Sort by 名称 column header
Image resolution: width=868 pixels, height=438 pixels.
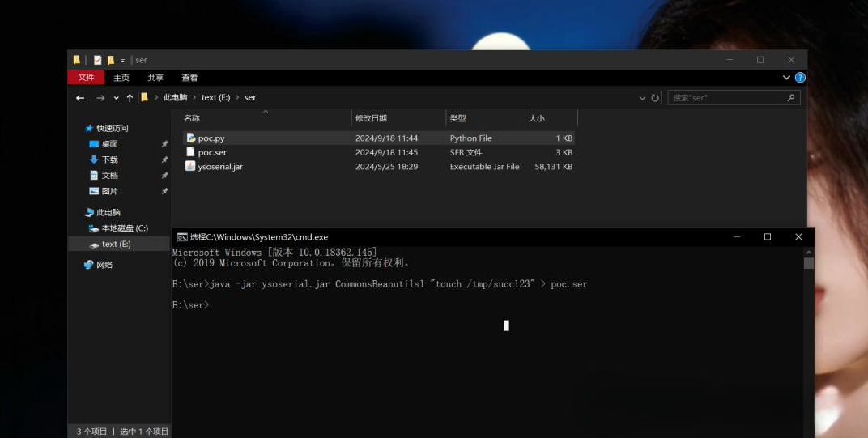192,118
